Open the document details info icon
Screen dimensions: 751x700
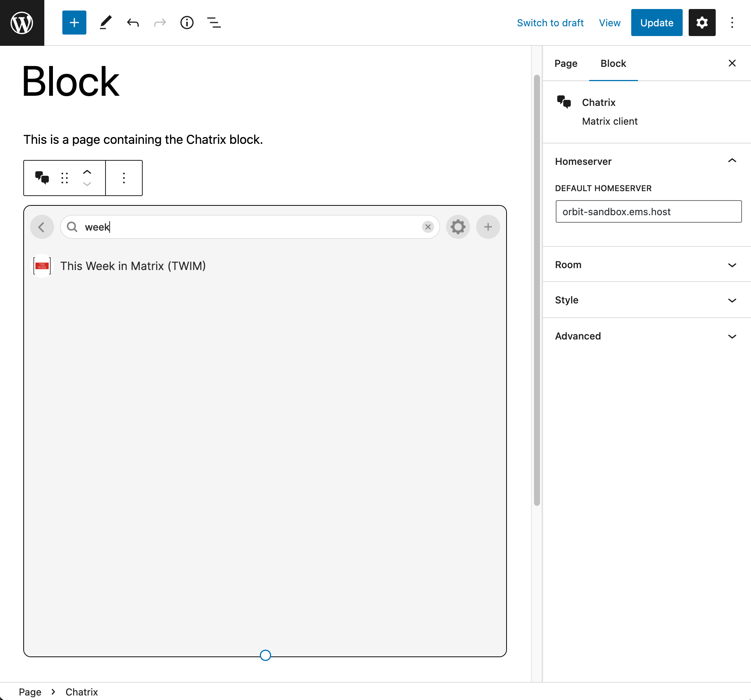(x=187, y=23)
